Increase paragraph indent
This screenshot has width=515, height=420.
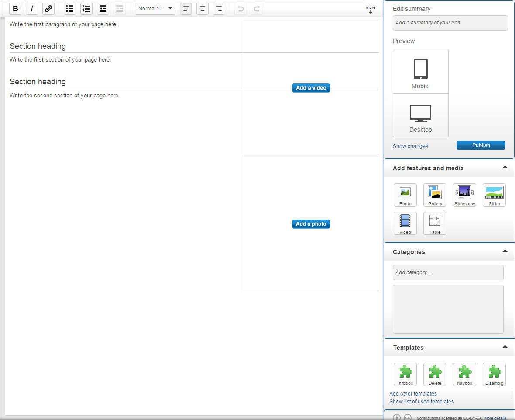click(103, 9)
